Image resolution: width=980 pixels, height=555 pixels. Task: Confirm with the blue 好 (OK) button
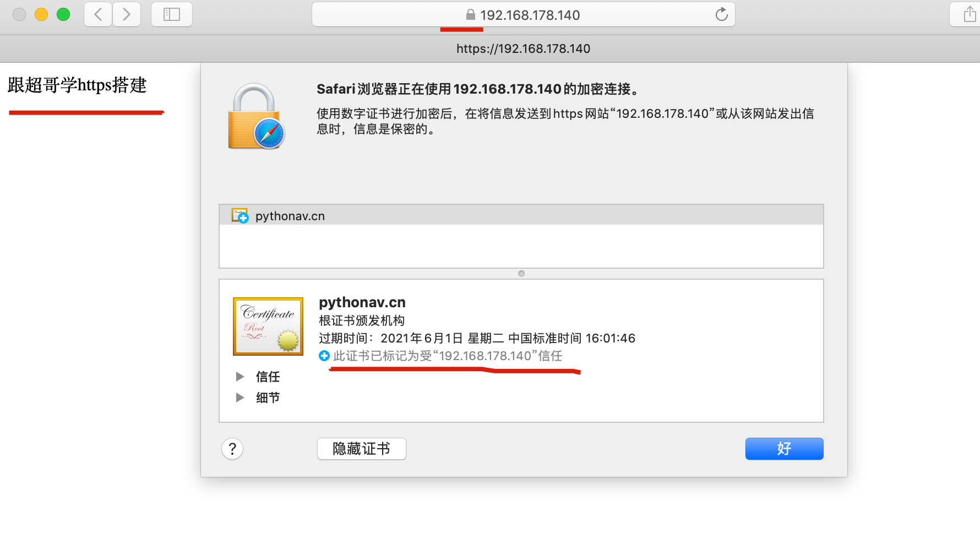(784, 449)
